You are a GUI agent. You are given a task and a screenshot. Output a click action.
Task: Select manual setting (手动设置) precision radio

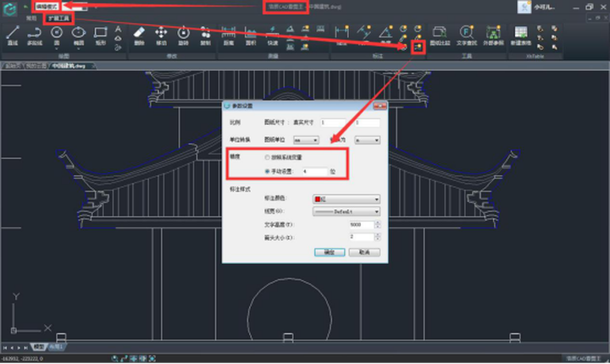click(267, 171)
